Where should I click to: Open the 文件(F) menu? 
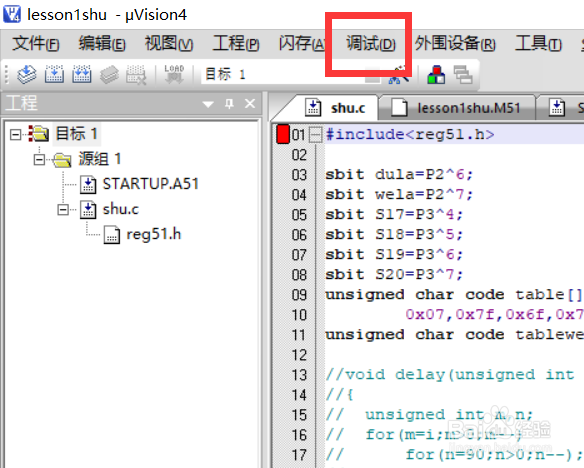pos(35,44)
